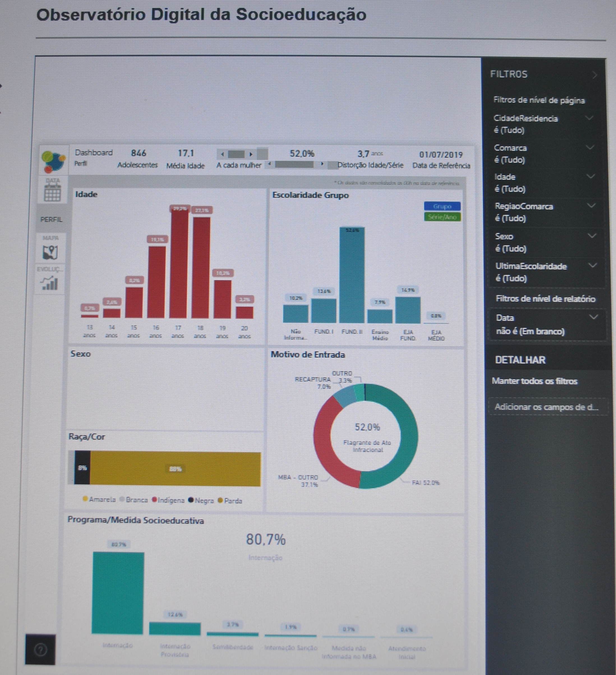Expand the Comarca filter chevron
616x675 pixels.
(x=590, y=147)
